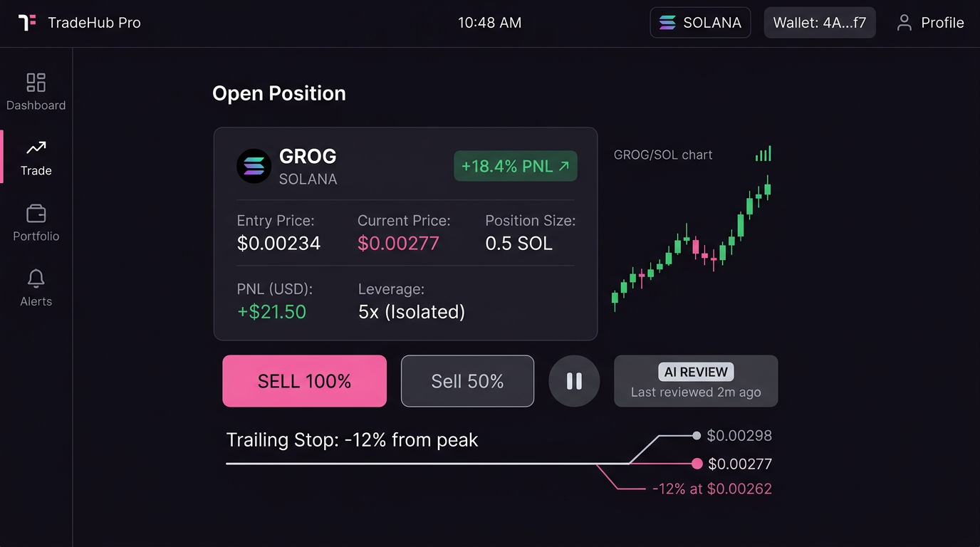
Task: Click the GROG token Solana icon
Action: [x=253, y=166]
